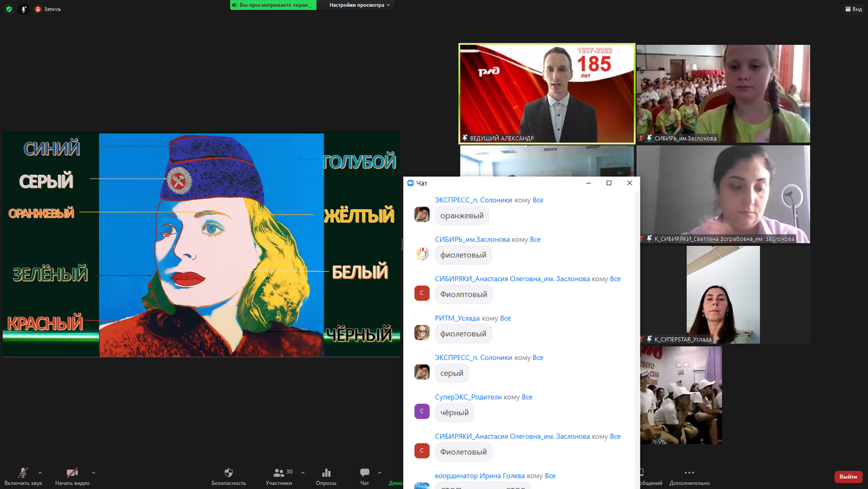Expand the Настройки просмотра dropdown
868x489 pixels.
coord(360,5)
